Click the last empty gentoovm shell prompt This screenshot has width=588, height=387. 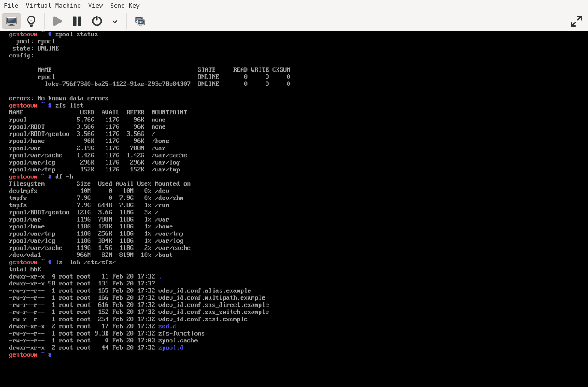click(x=30, y=355)
